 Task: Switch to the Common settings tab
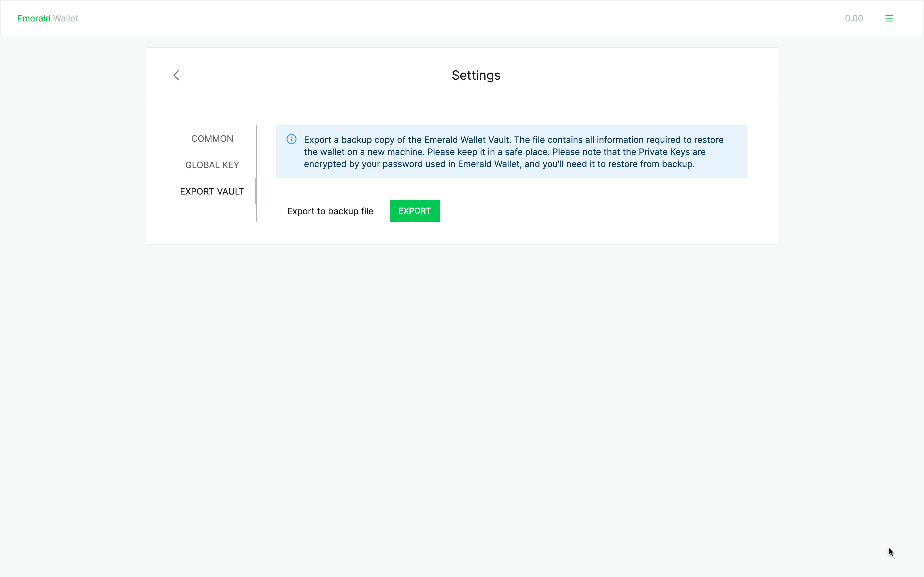(x=212, y=138)
